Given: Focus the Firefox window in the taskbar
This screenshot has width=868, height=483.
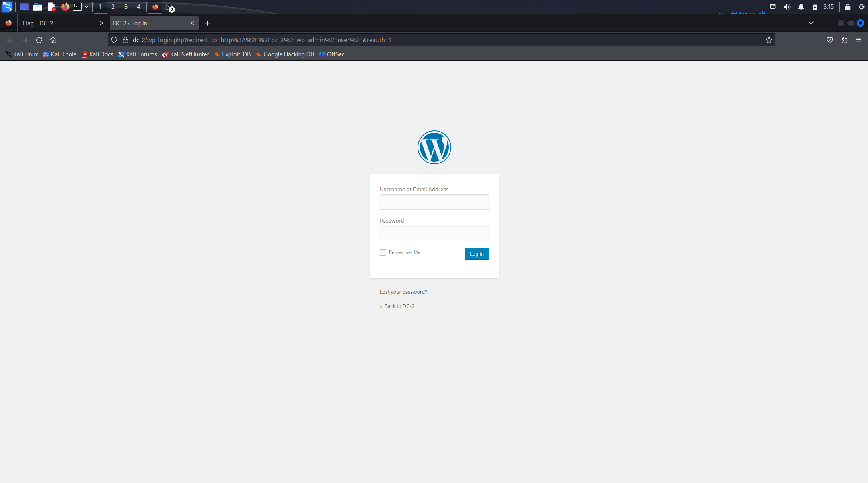Looking at the screenshot, I should [x=155, y=7].
